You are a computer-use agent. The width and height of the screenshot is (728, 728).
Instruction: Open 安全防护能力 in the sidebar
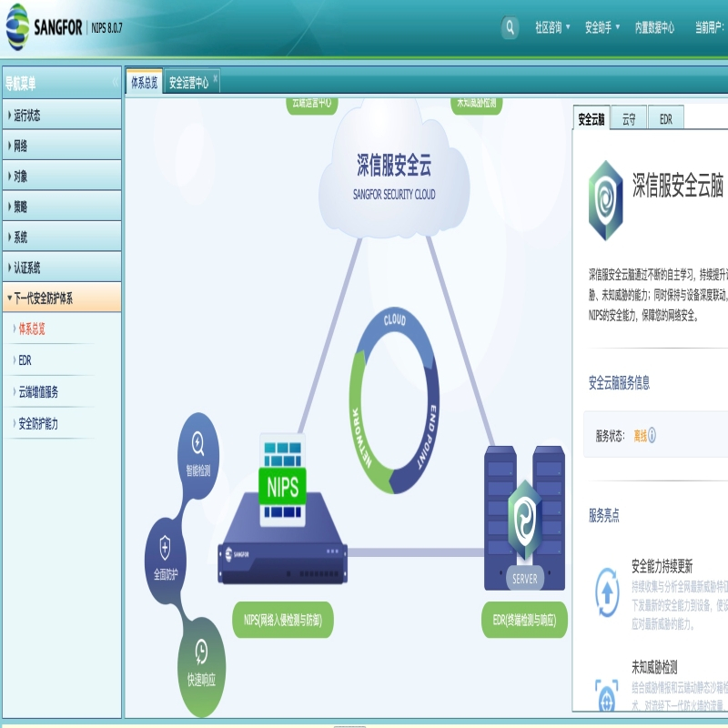tap(38, 423)
